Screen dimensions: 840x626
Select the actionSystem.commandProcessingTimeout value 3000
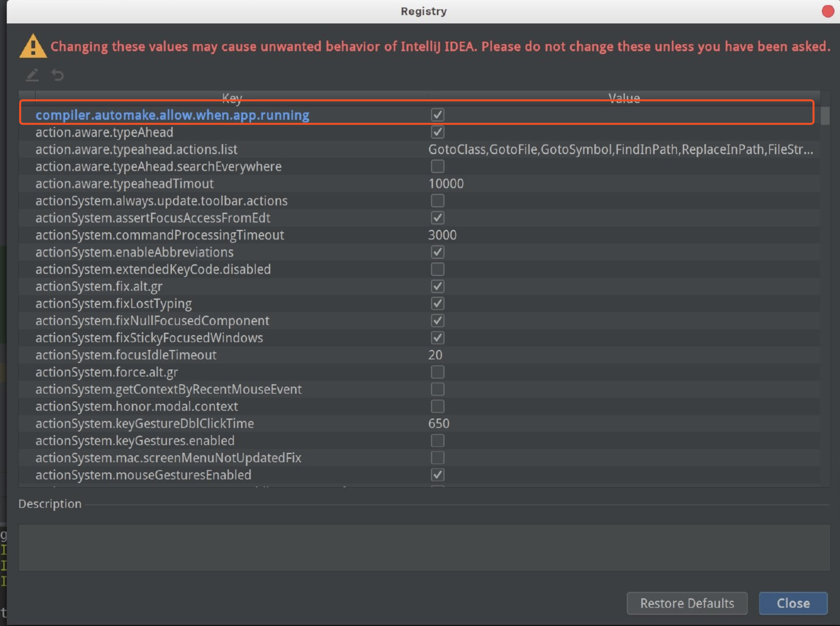442,235
